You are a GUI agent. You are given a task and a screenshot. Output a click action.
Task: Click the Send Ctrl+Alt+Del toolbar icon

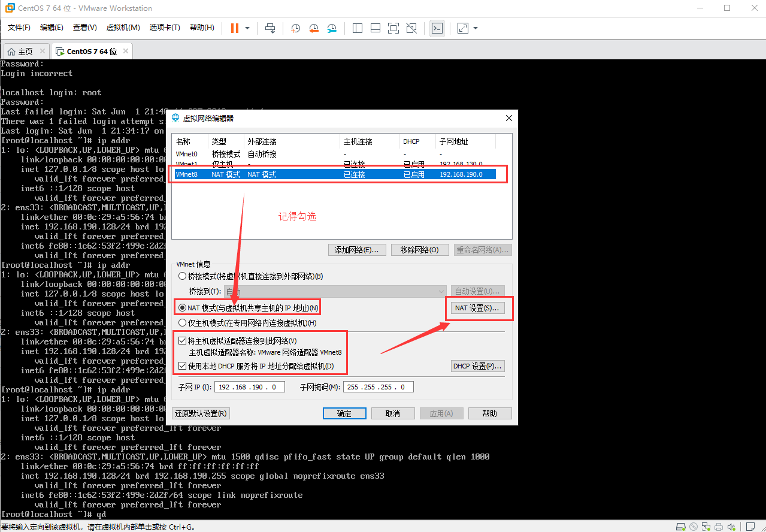[x=270, y=28]
